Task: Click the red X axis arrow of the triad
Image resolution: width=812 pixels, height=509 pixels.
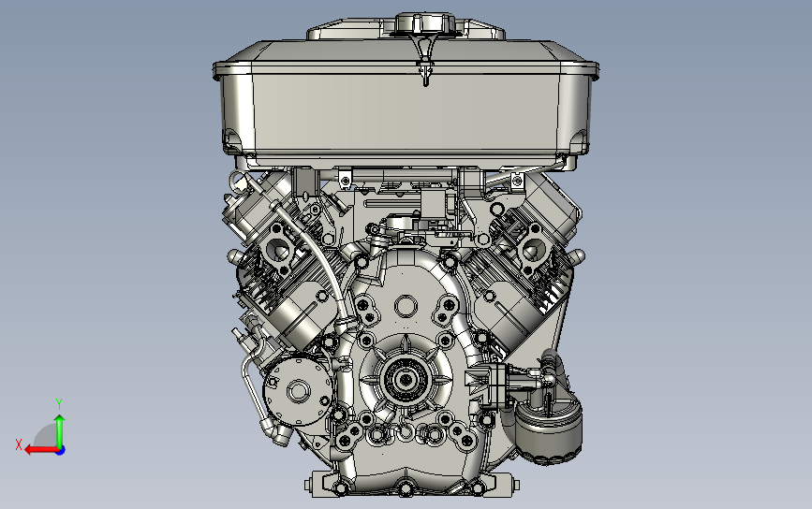Action: 41,449
